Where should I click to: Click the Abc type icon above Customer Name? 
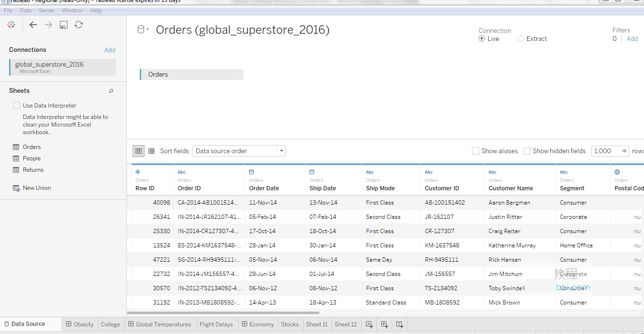tap(492, 172)
